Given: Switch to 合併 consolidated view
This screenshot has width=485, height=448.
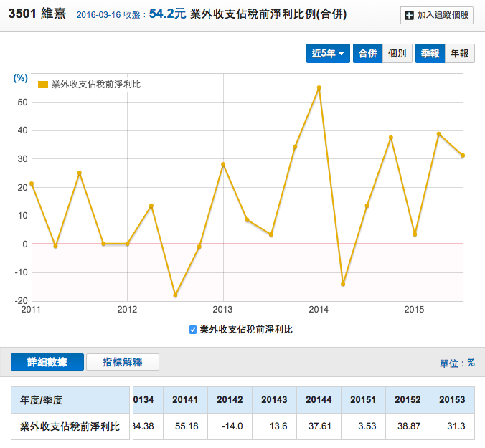Looking at the screenshot, I should tap(367, 54).
